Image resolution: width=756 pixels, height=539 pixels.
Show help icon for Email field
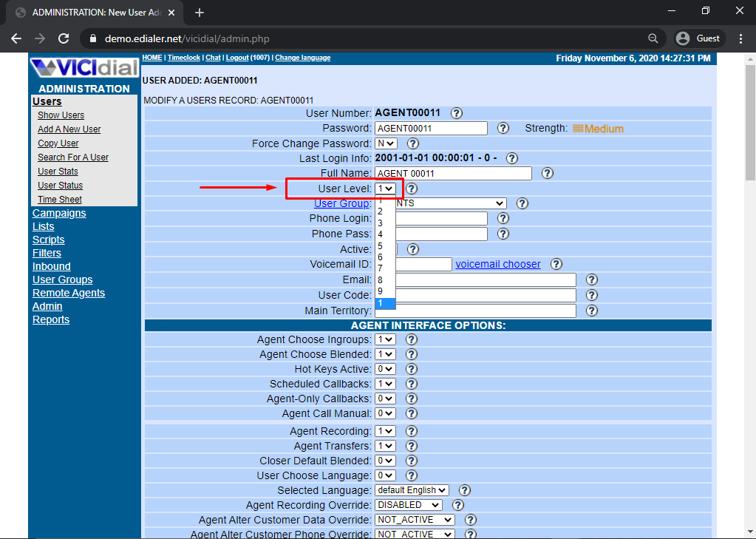click(x=592, y=280)
